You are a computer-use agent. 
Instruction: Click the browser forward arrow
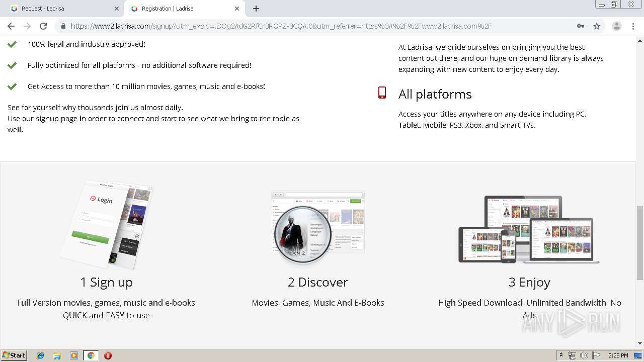27,26
